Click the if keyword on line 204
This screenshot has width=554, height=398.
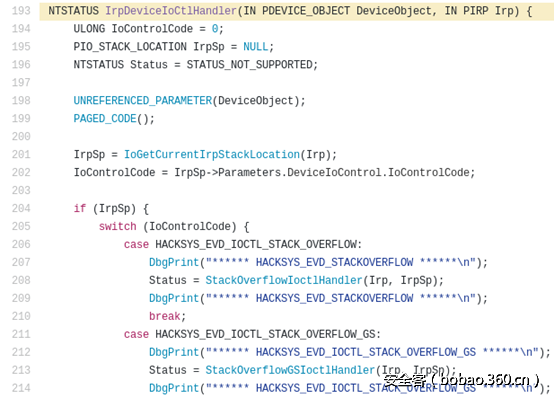(80, 209)
